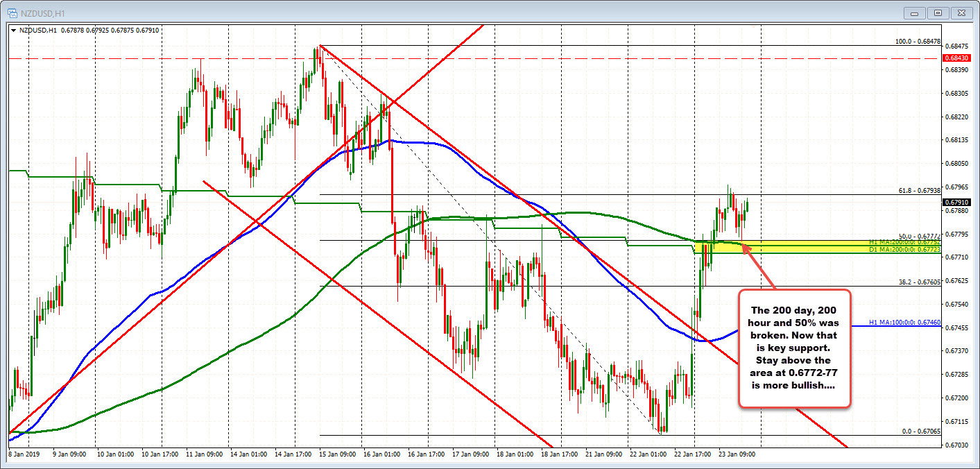Click the 0.67200 value on the price axis

pyautogui.click(x=958, y=398)
